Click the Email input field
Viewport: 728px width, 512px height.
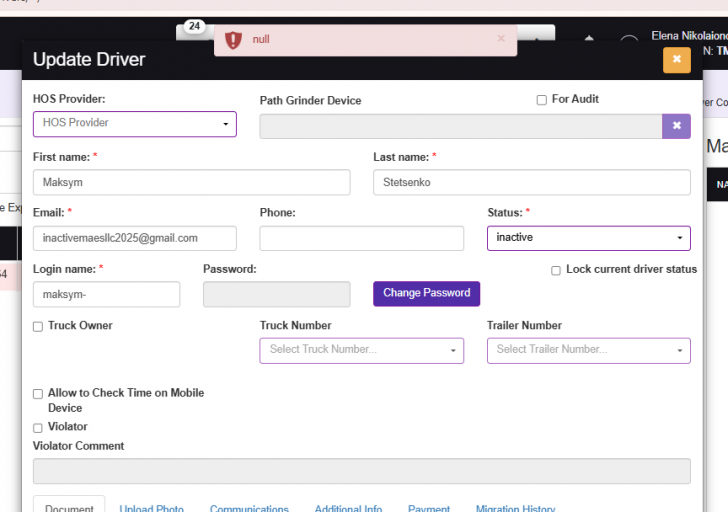[135, 238]
